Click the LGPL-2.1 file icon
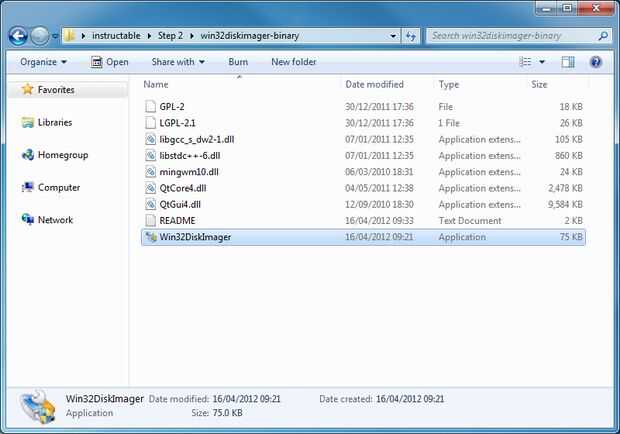This screenshot has width=620, height=434. pos(150,123)
